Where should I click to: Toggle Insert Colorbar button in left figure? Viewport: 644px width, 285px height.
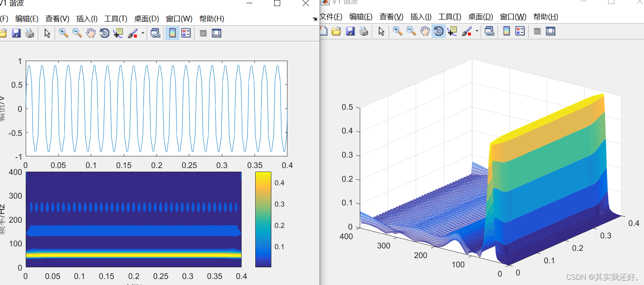(172, 33)
